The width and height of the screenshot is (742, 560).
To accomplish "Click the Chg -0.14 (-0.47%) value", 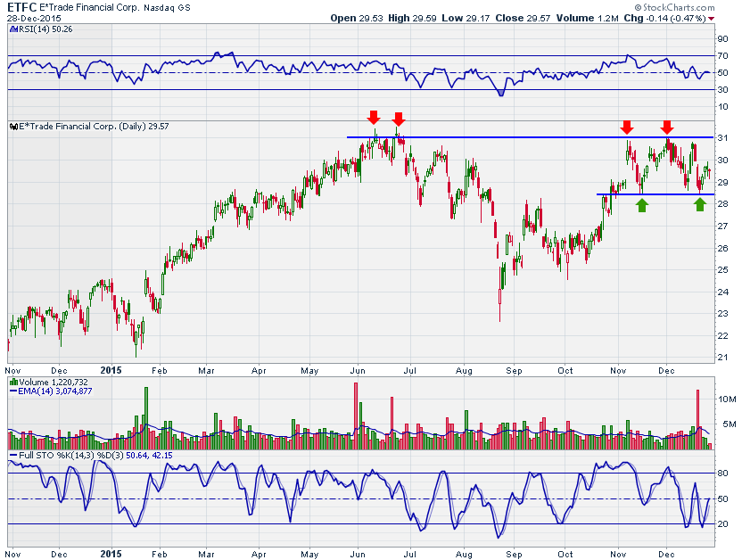I will pyautogui.click(x=665, y=18).
